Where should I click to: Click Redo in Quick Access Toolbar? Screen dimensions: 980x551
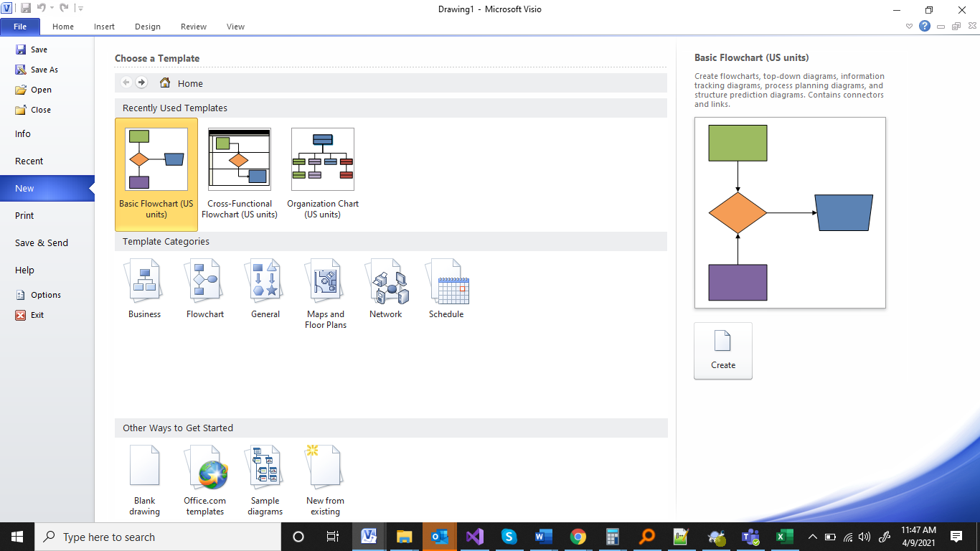(x=63, y=8)
